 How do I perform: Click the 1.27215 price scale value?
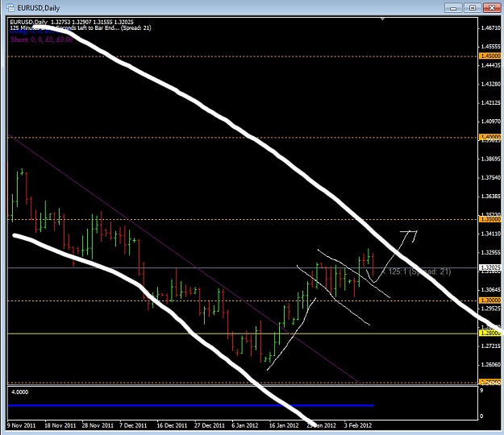490,346
